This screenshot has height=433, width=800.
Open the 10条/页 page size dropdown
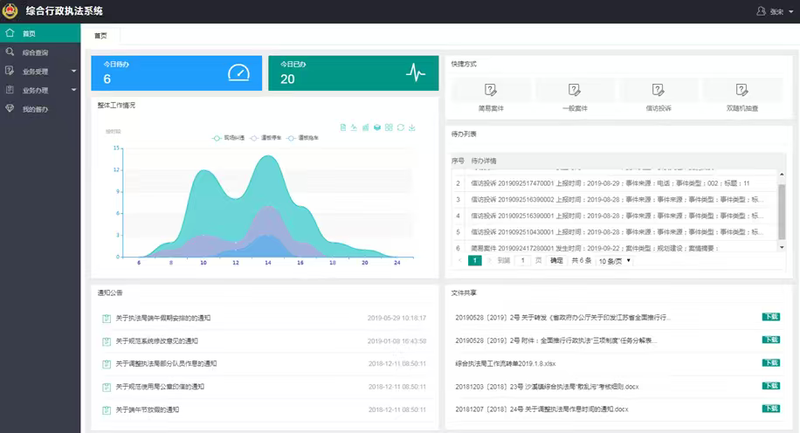tap(616, 260)
